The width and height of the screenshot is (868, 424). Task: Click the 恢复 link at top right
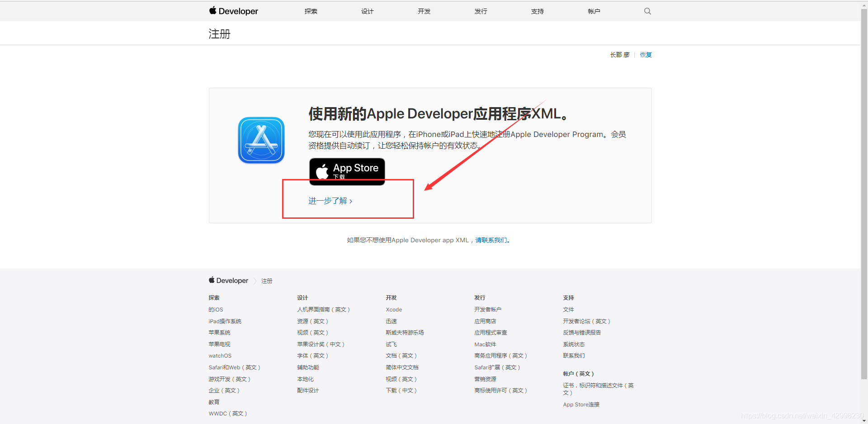click(646, 55)
